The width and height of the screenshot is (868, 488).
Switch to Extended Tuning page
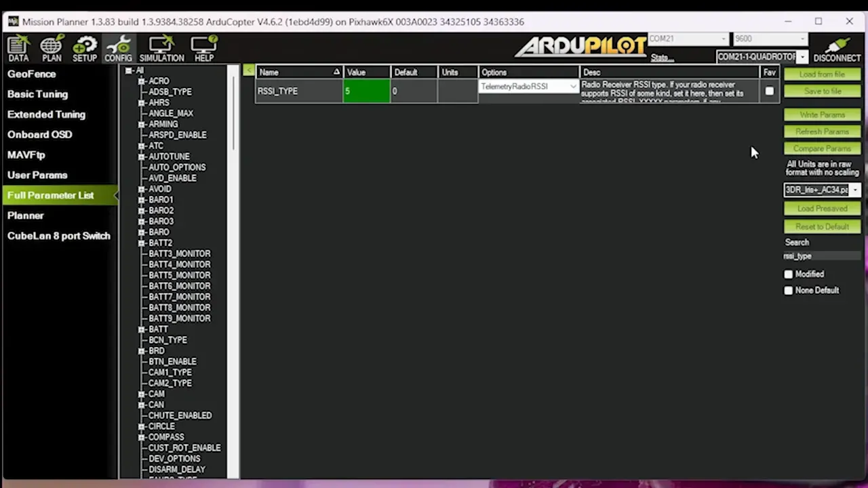[x=46, y=115]
